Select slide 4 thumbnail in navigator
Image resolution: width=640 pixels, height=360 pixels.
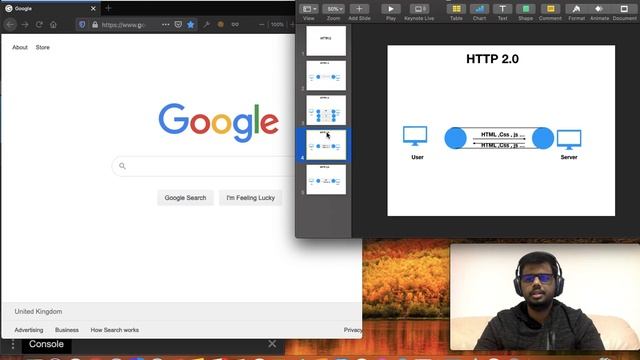coord(326,145)
